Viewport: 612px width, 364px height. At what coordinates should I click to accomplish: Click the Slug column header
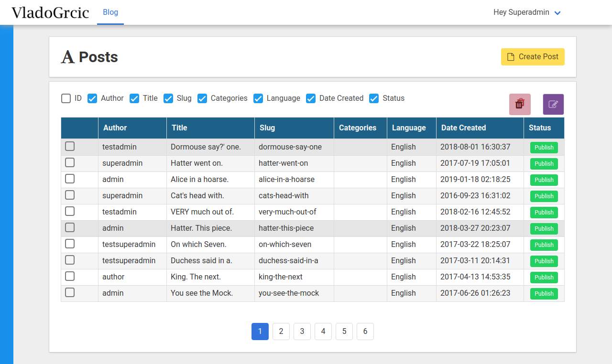(294, 128)
